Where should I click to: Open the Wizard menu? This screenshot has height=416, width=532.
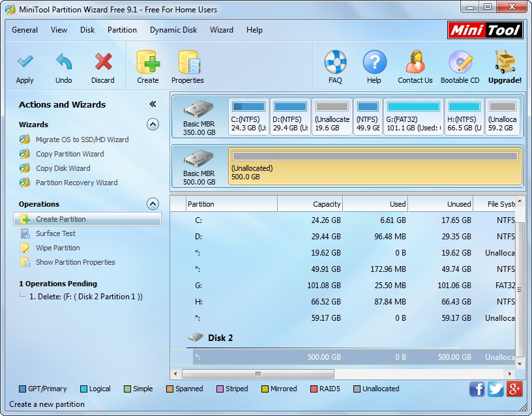222,30
